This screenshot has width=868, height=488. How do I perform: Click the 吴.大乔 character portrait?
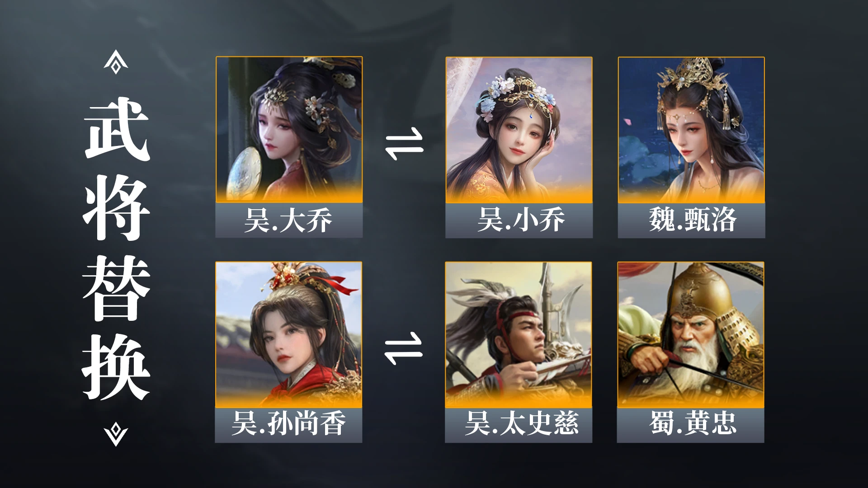(289, 130)
